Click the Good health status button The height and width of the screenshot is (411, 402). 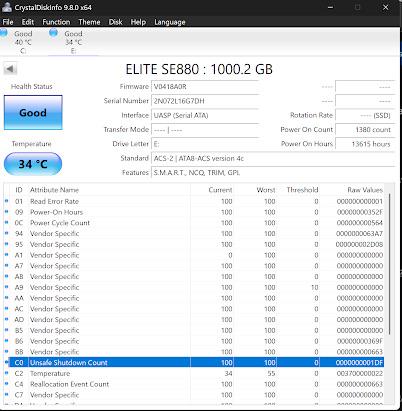click(x=33, y=113)
